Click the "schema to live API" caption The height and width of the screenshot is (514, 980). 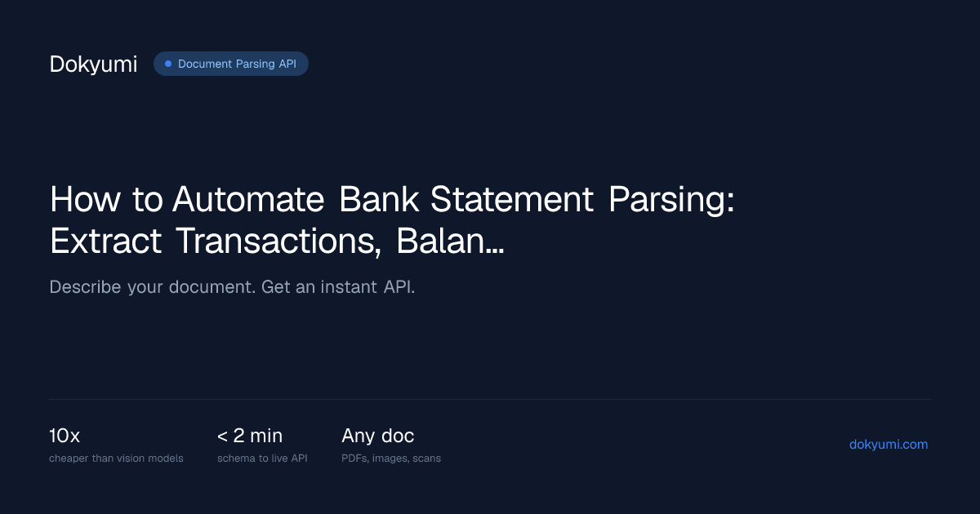point(262,459)
